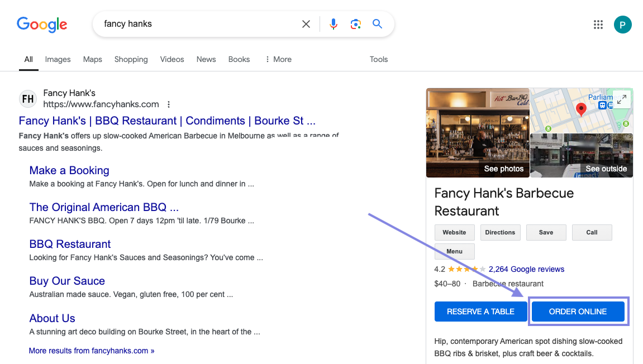Go to the News tab
643x364 pixels.
point(206,59)
